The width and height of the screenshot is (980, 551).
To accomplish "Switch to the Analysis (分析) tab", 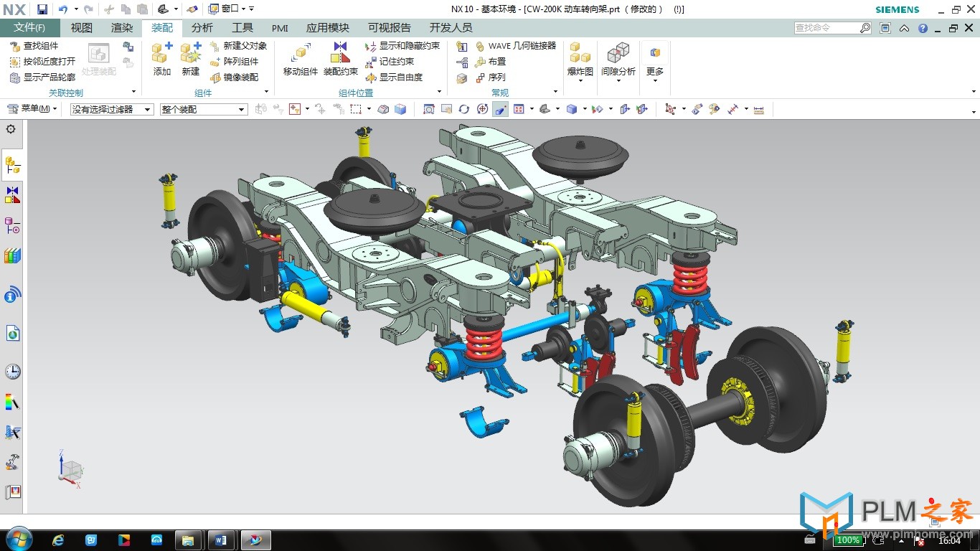I will [202, 28].
